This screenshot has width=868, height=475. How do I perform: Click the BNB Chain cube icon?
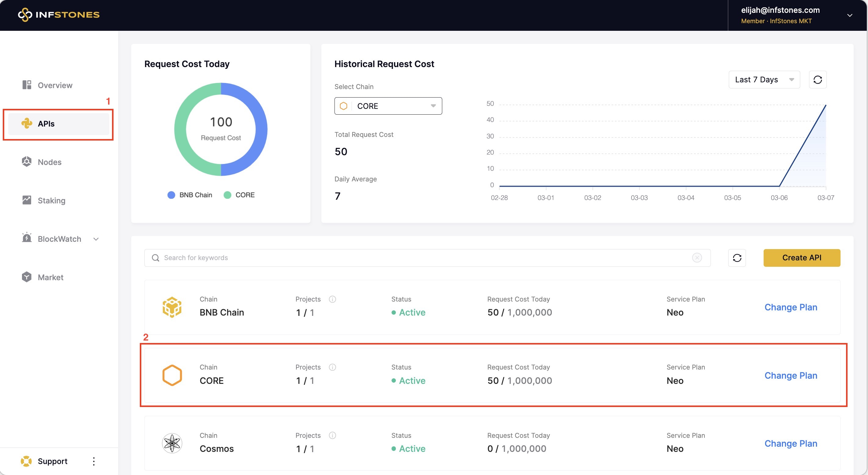tap(172, 307)
